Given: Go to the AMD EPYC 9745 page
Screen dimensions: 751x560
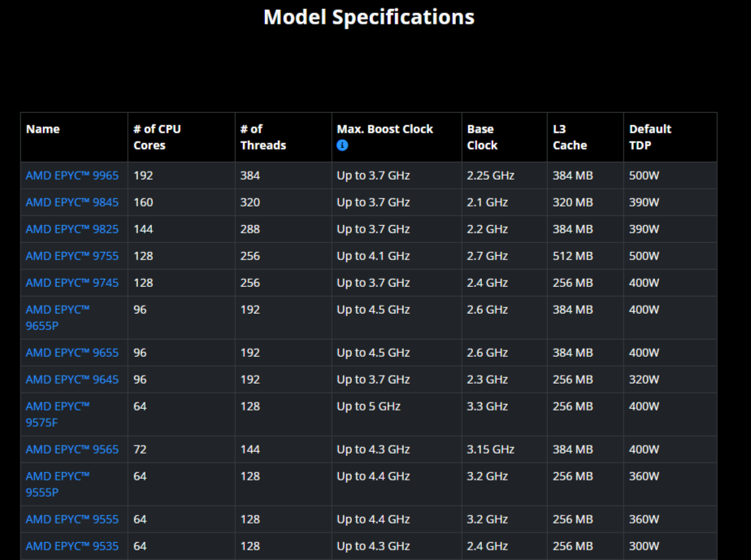Looking at the screenshot, I should click(x=72, y=283).
